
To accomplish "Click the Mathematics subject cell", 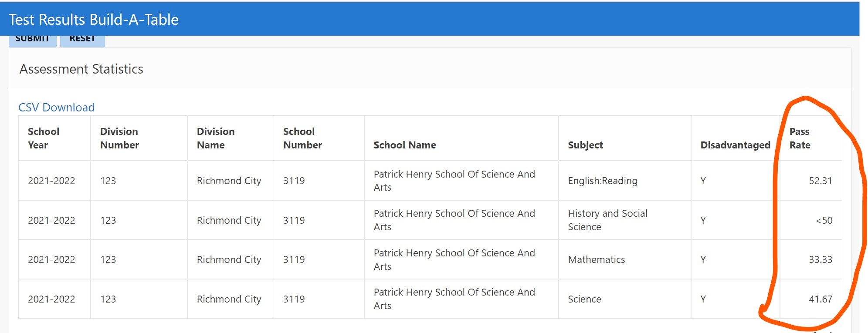I will pyautogui.click(x=597, y=259).
